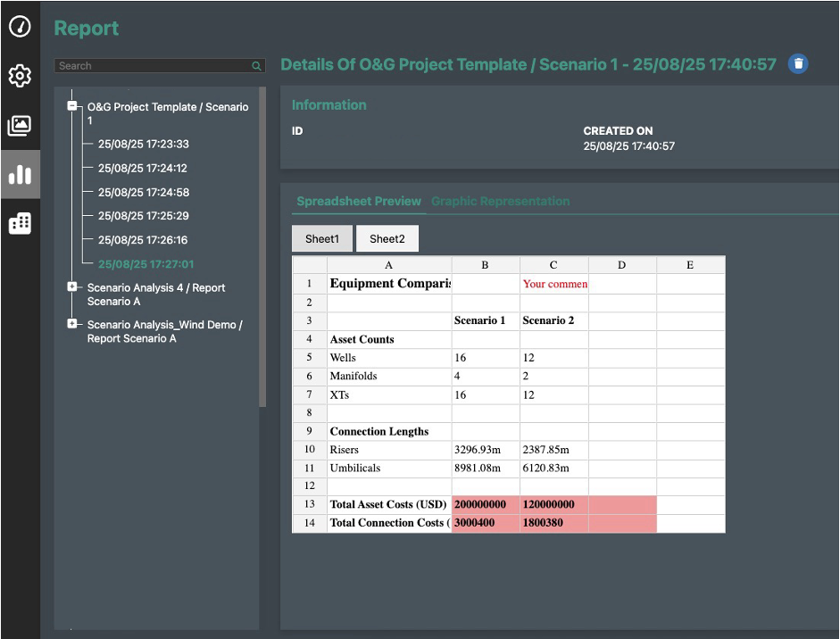Screen dimensions: 840x639
Task: Click the report Search input field
Action: (152, 66)
